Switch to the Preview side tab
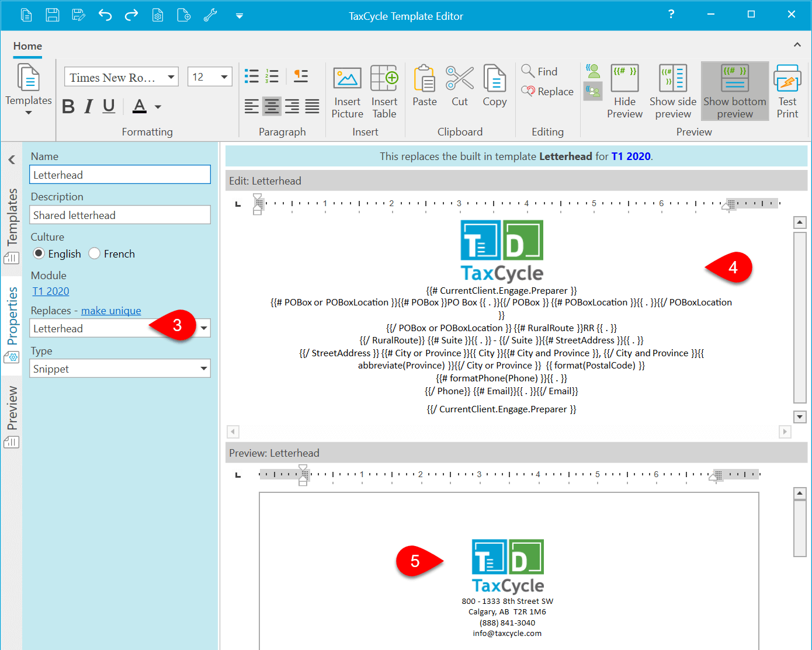Screen dimensions: 812x650 [12, 416]
